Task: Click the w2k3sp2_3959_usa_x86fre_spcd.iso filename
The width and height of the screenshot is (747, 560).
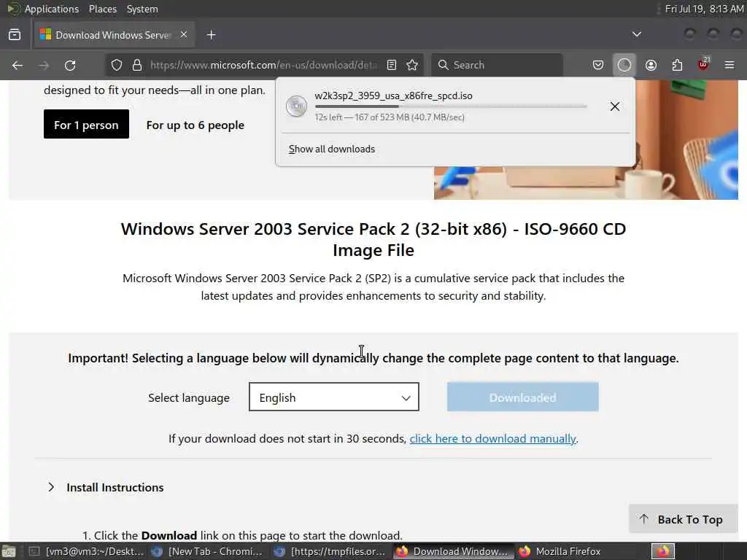Action: coord(393,96)
